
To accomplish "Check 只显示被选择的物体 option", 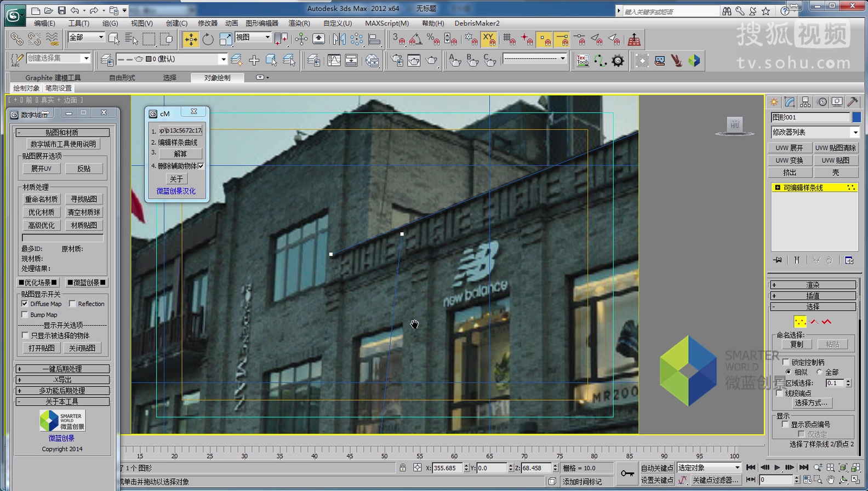I will 25,335.
